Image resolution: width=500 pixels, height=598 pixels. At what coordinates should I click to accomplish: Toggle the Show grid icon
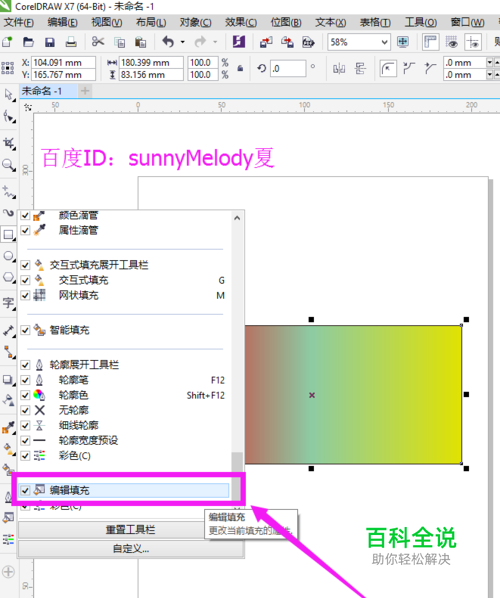pyautogui.click(x=452, y=42)
